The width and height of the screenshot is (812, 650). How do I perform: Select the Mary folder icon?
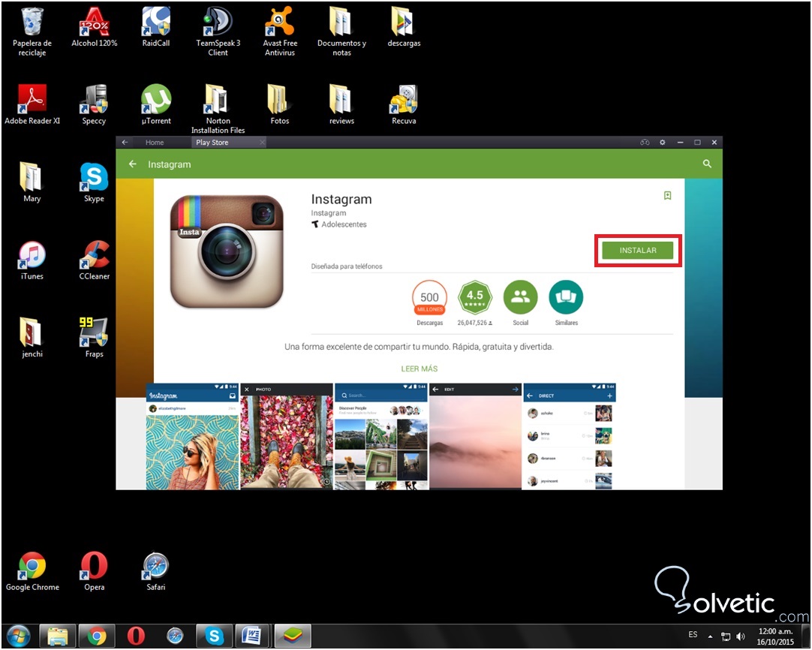[32, 182]
